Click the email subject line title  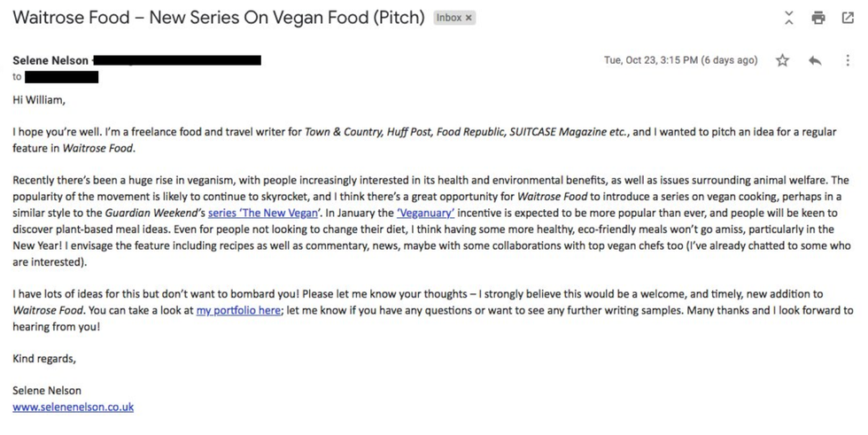tap(219, 18)
